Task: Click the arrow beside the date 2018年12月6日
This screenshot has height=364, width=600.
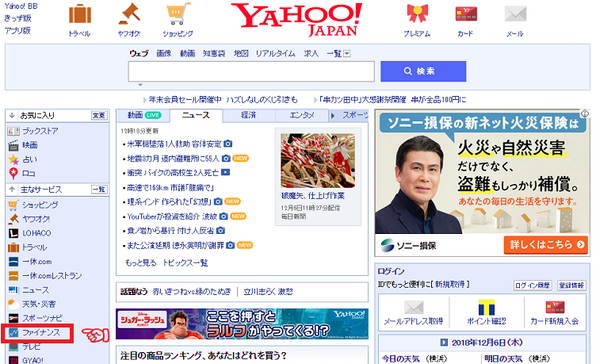Action: pyautogui.click(x=443, y=342)
